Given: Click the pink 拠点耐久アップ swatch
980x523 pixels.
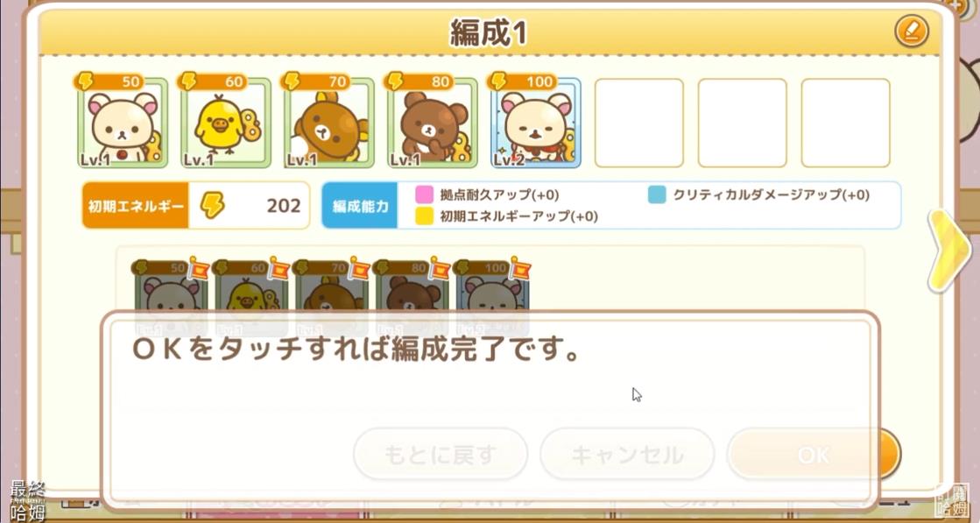Looking at the screenshot, I should [x=425, y=195].
